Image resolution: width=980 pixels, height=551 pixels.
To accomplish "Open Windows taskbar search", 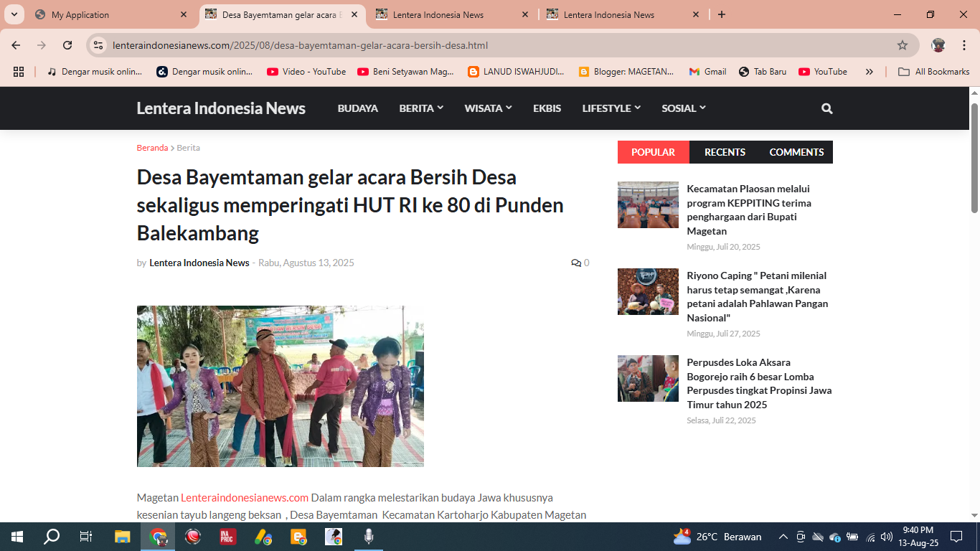I will pyautogui.click(x=52, y=537).
